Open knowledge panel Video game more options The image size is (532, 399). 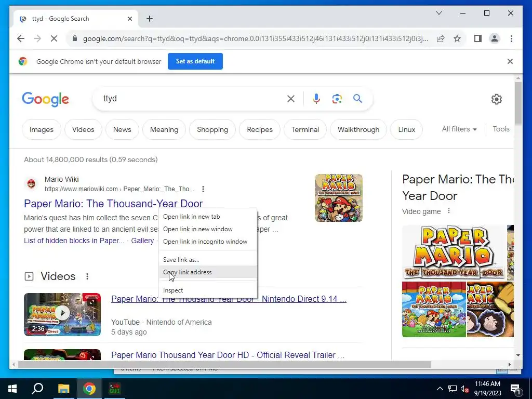448,211
